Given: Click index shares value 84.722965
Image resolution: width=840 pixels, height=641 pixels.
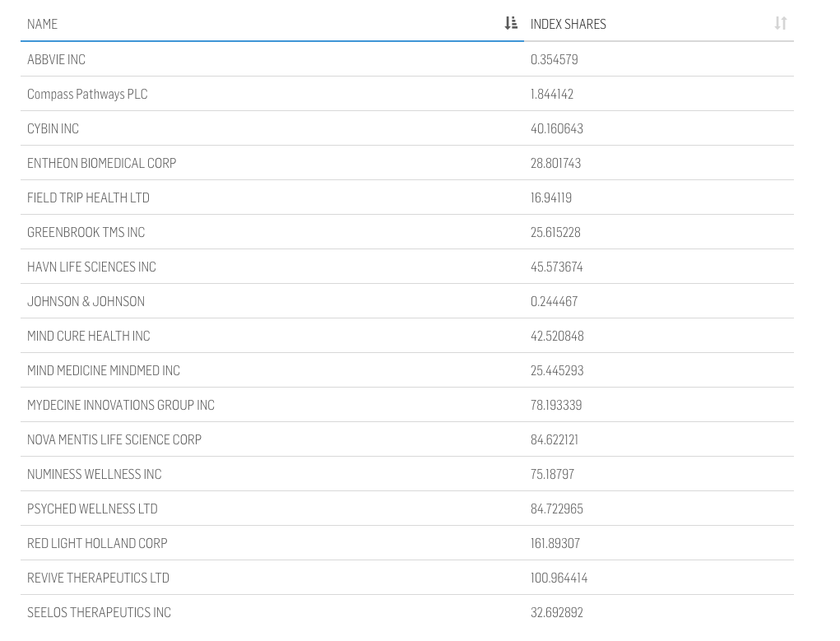Looking at the screenshot, I should click(x=557, y=509).
